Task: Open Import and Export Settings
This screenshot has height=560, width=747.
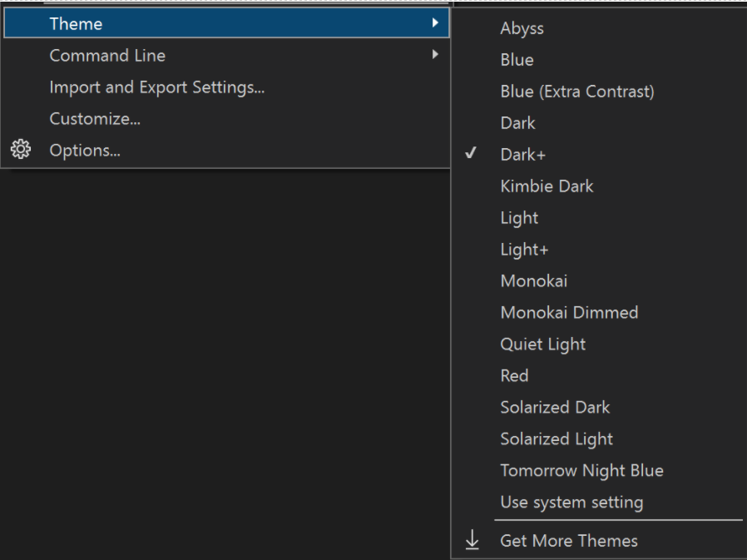Action: coord(156,87)
